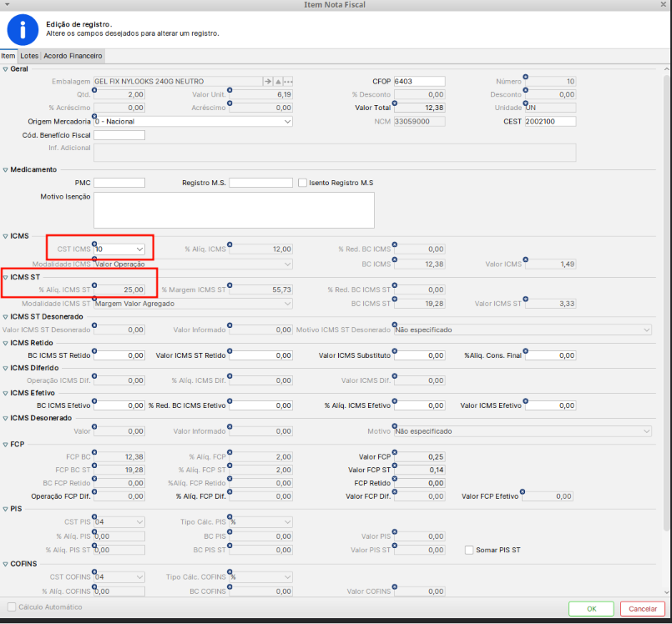Open the Origem Mercadoria dropdown
Viewport: 672px width, 624px height.
pyautogui.click(x=287, y=122)
